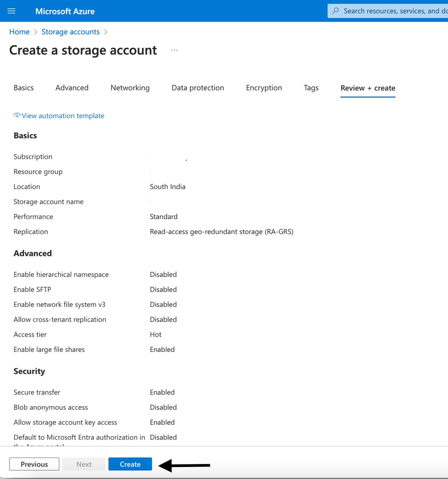Open Home breadcrumb link
The height and width of the screenshot is (479, 448).
(x=19, y=32)
